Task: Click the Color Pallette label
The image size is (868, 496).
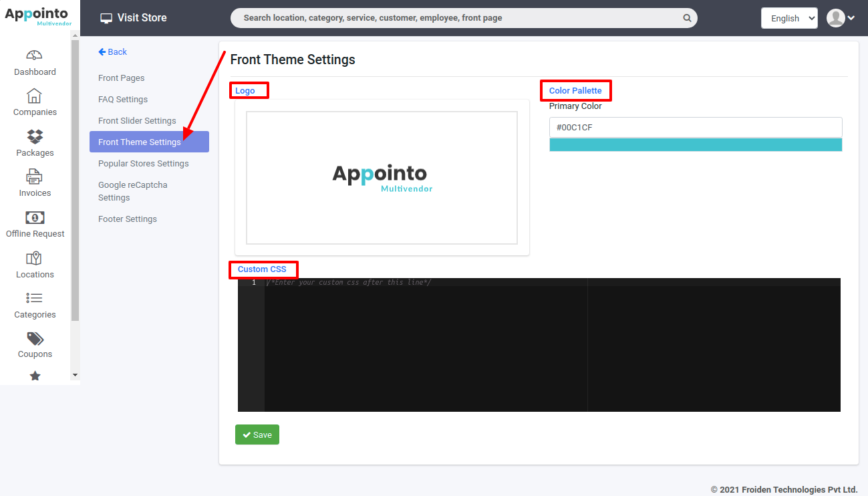Action: coord(575,91)
